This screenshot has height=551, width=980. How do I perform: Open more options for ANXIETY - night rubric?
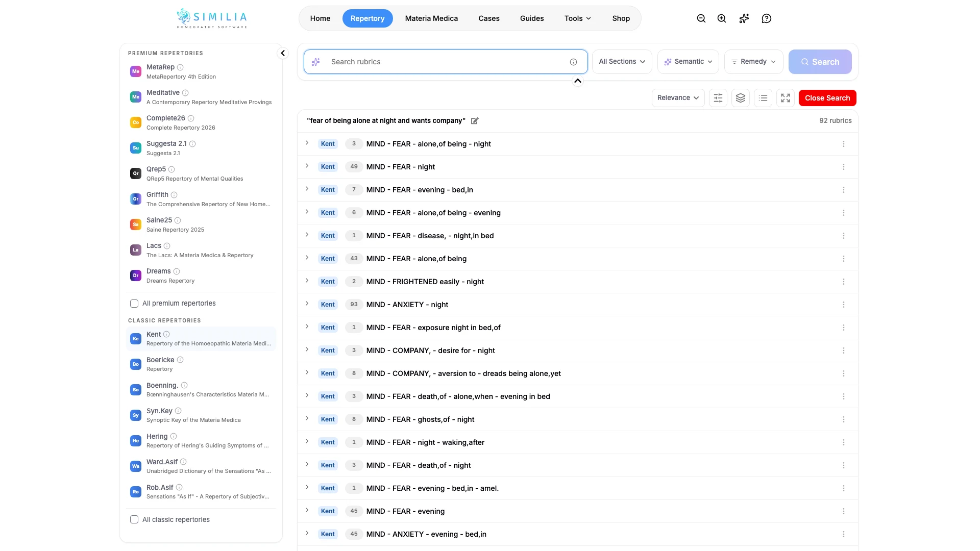[844, 305]
